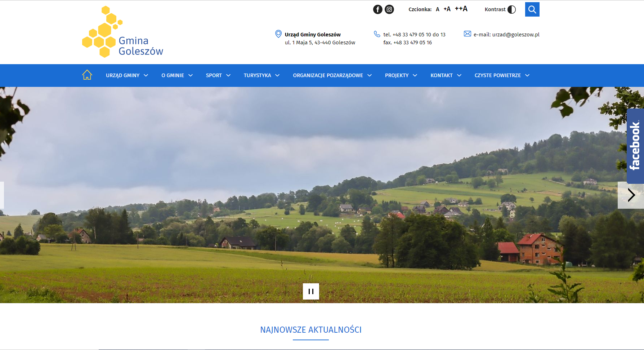Click the 'Kontrast' label

[x=495, y=9]
